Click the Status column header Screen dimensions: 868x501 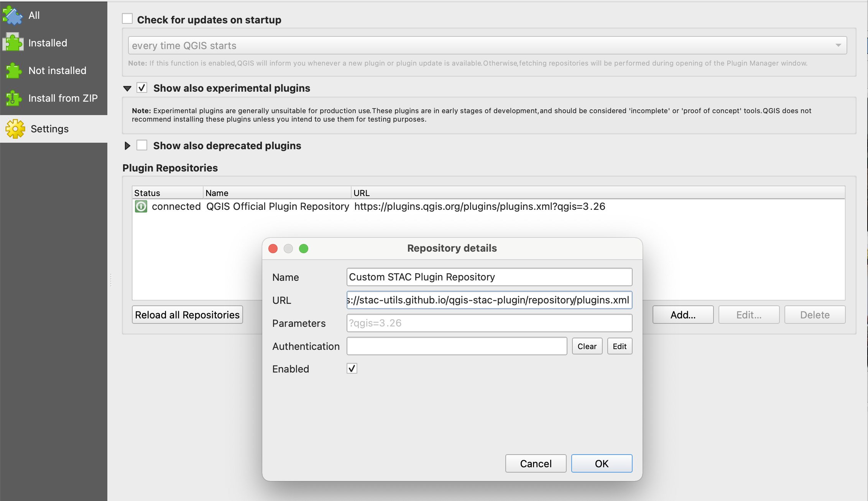(x=168, y=193)
